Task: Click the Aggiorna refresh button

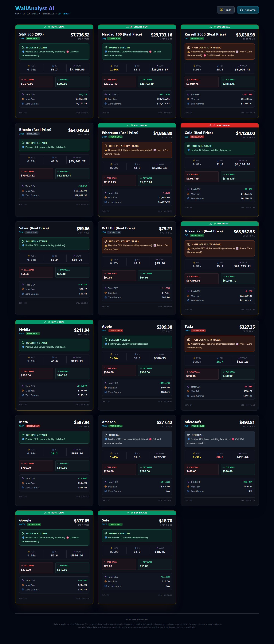Action: point(248,10)
